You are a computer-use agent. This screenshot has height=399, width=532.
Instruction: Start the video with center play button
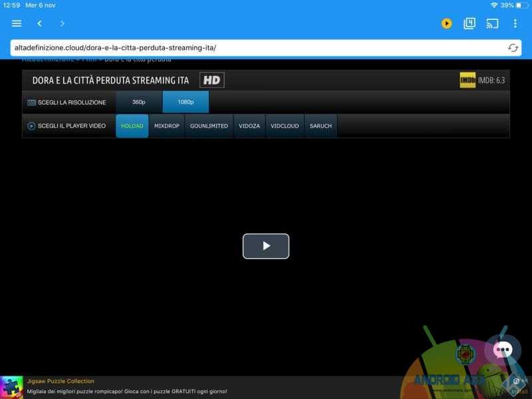click(266, 246)
